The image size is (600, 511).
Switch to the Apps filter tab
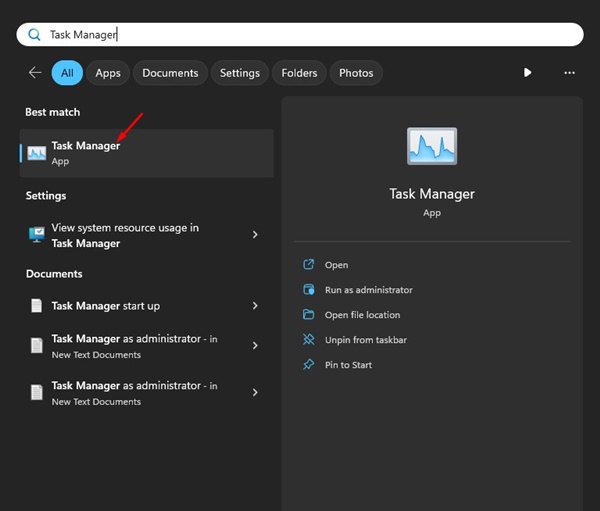tap(108, 73)
